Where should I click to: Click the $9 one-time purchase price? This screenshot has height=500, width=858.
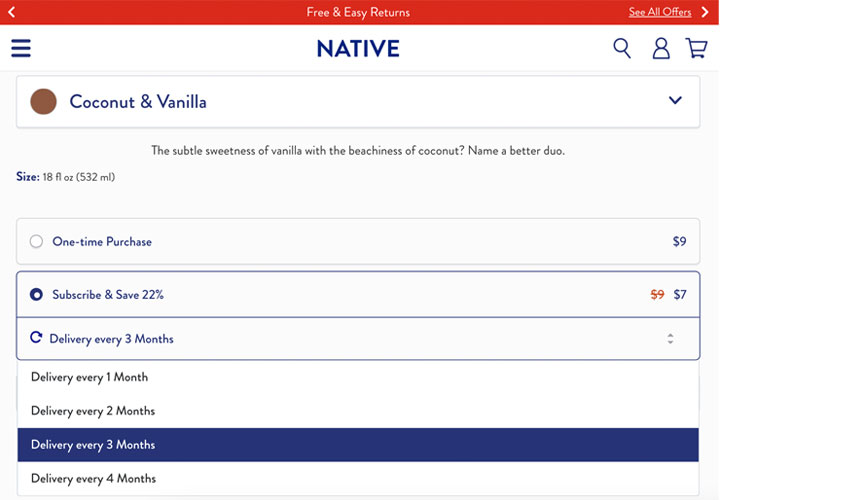[x=679, y=241]
